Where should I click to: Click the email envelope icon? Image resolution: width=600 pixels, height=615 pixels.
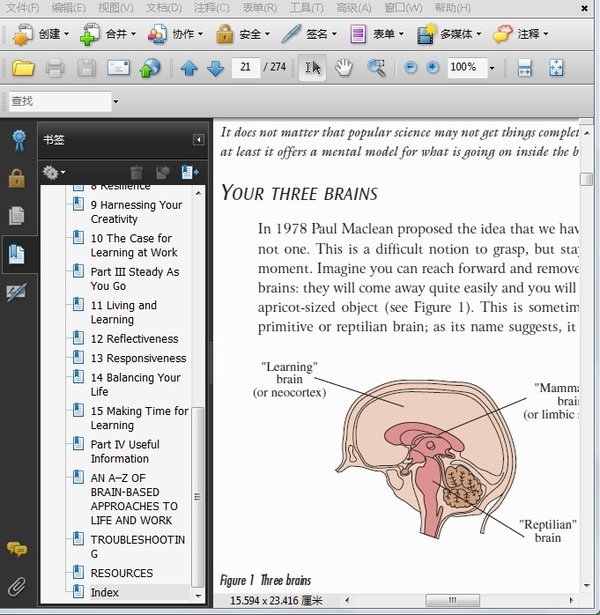point(118,68)
